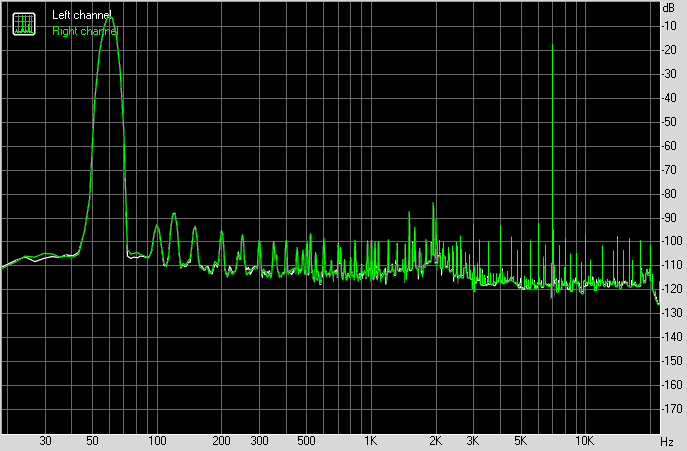Click the 200 Hz frequency label
The height and width of the screenshot is (451, 687).
point(221,441)
